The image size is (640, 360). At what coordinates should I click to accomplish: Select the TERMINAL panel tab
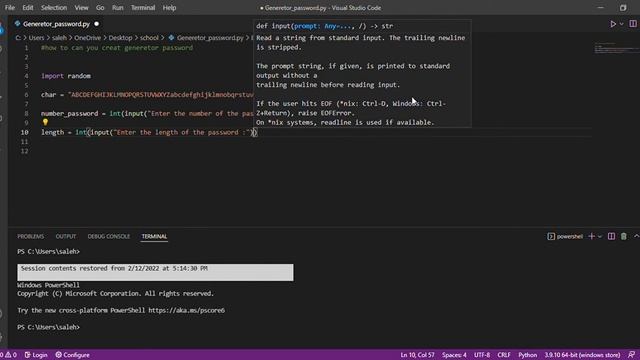pos(154,236)
